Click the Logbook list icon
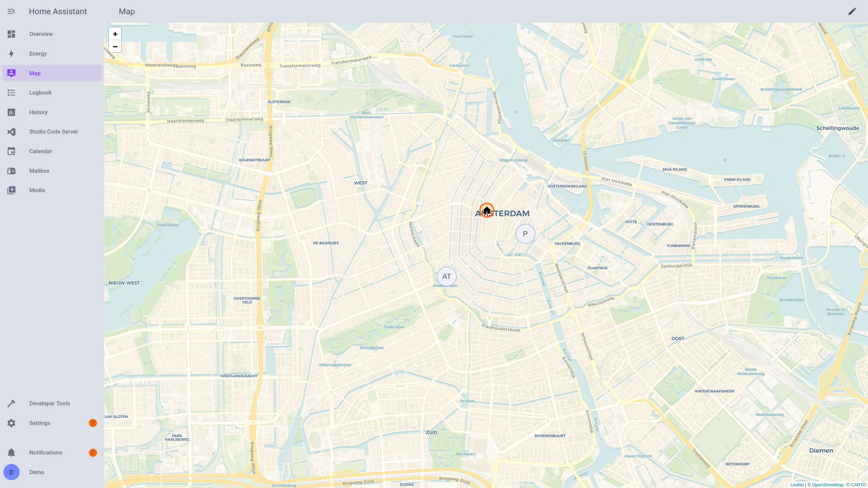868x488 pixels. tap(11, 93)
